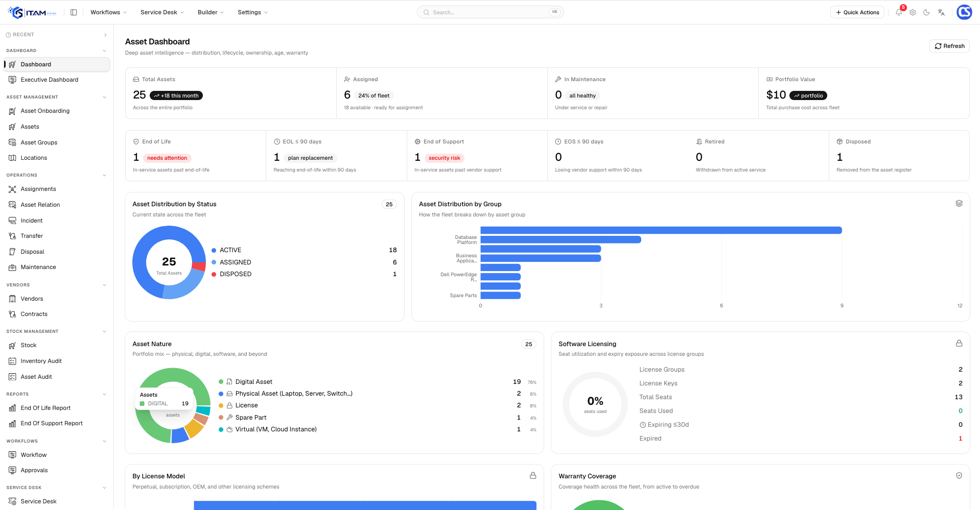Viewport: 980px width, 510px height.
Task: Open Vendors page
Action: [57, 299]
